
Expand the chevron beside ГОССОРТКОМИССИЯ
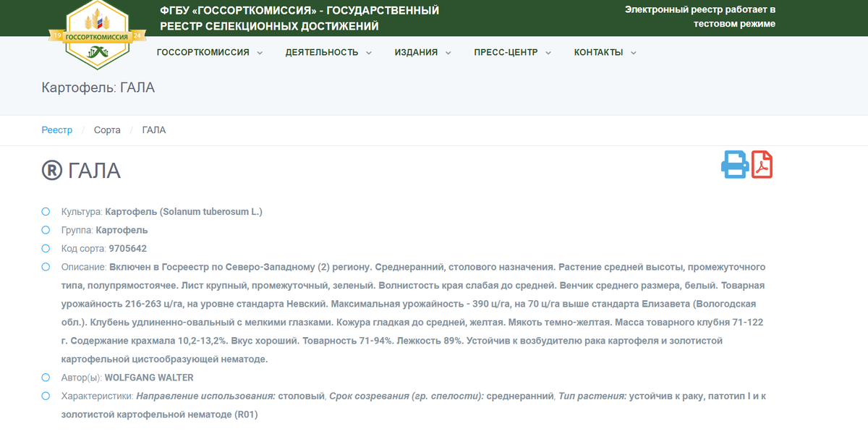[259, 53]
